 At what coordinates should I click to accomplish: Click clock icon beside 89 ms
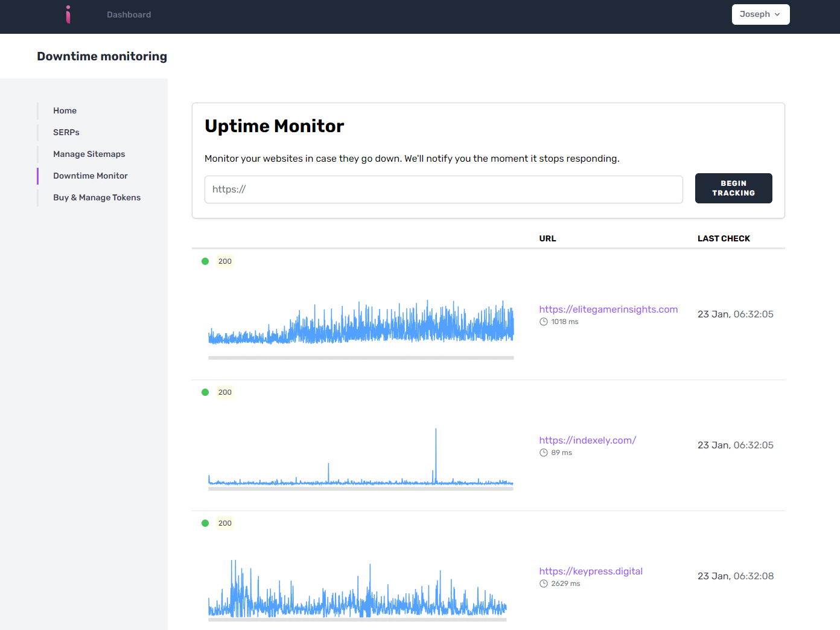point(544,453)
